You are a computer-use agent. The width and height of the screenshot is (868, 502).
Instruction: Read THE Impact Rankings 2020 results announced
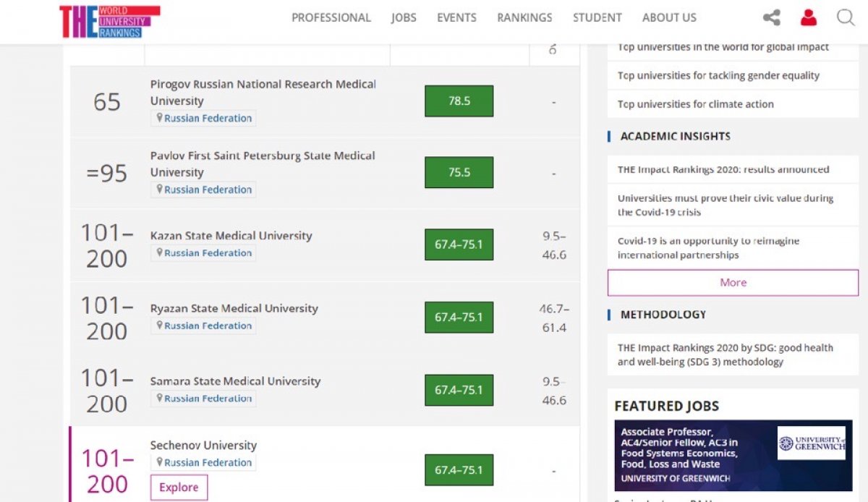(x=723, y=170)
